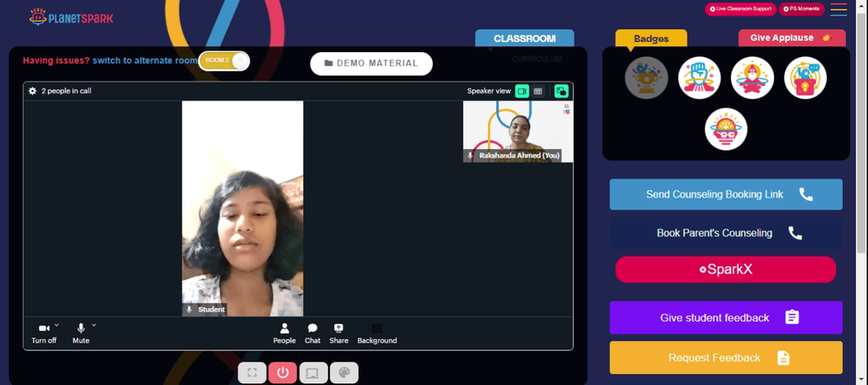Click Give student feedback button
Screen dimensions: 868x385
click(726, 317)
